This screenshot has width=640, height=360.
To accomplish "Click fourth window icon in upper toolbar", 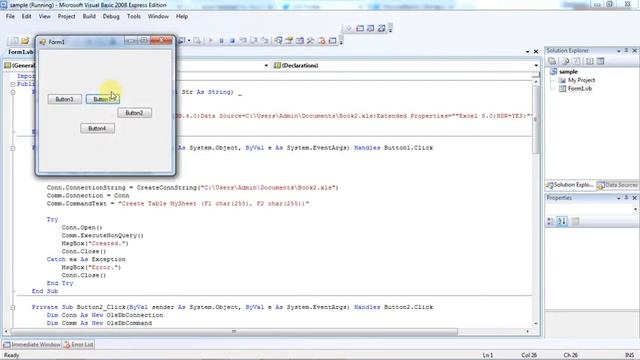I will point(381,28).
